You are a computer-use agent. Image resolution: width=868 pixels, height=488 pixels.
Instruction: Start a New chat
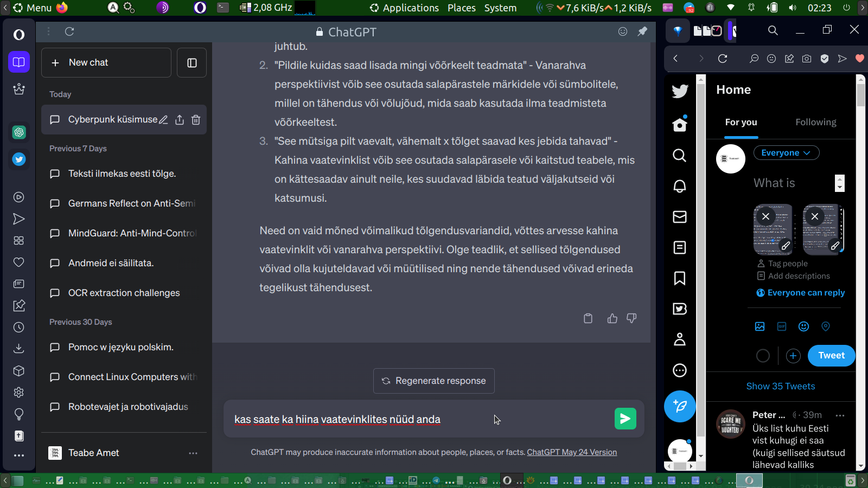tap(106, 63)
